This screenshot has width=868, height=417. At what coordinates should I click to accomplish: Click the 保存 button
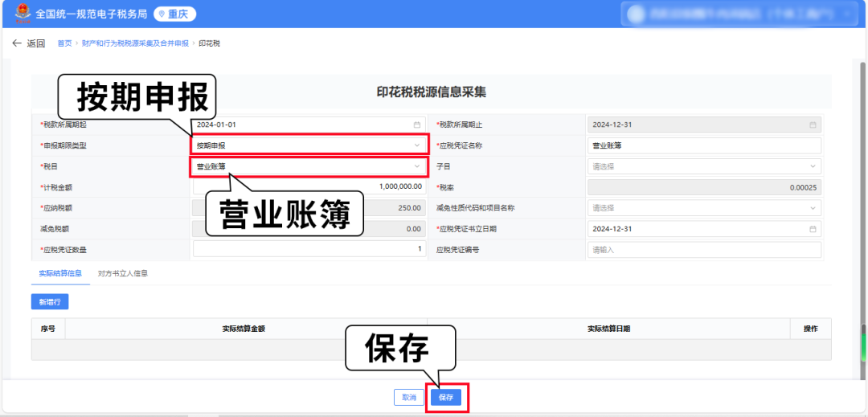click(446, 398)
